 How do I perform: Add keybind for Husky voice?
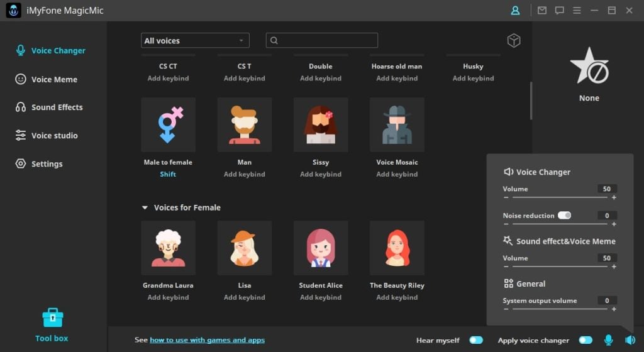(x=473, y=78)
